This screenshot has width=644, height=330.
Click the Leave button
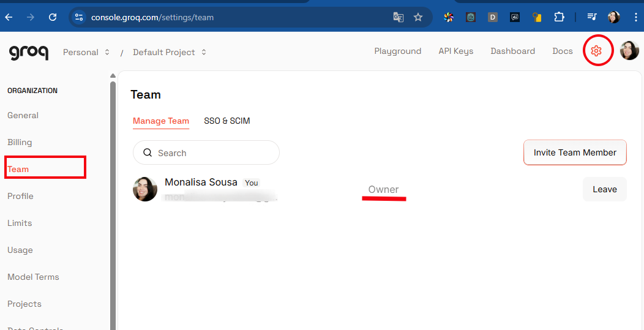click(605, 189)
